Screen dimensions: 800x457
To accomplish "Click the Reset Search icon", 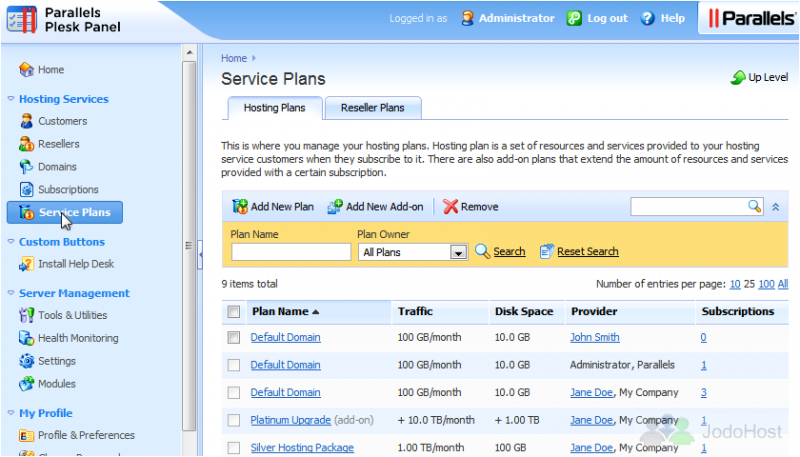I will pyautogui.click(x=546, y=251).
